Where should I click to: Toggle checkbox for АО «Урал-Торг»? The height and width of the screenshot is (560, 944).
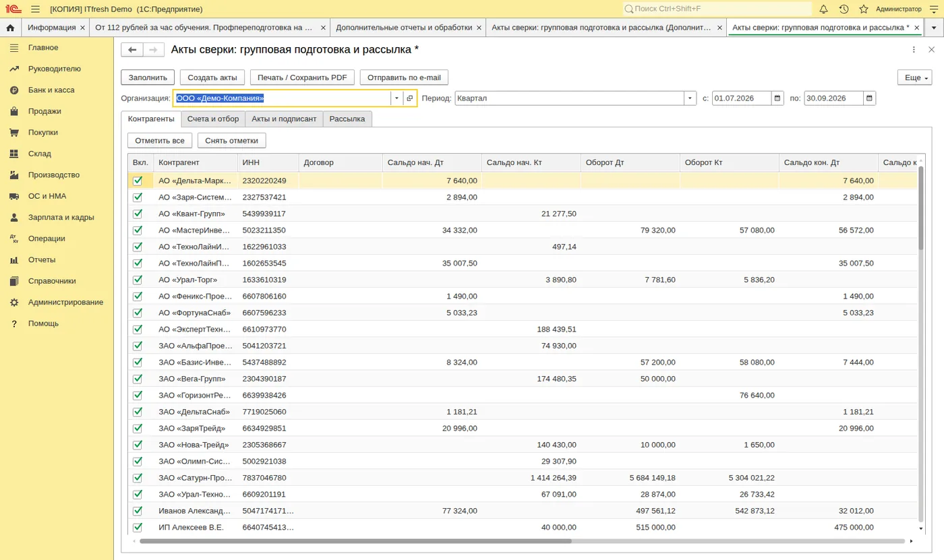point(138,280)
